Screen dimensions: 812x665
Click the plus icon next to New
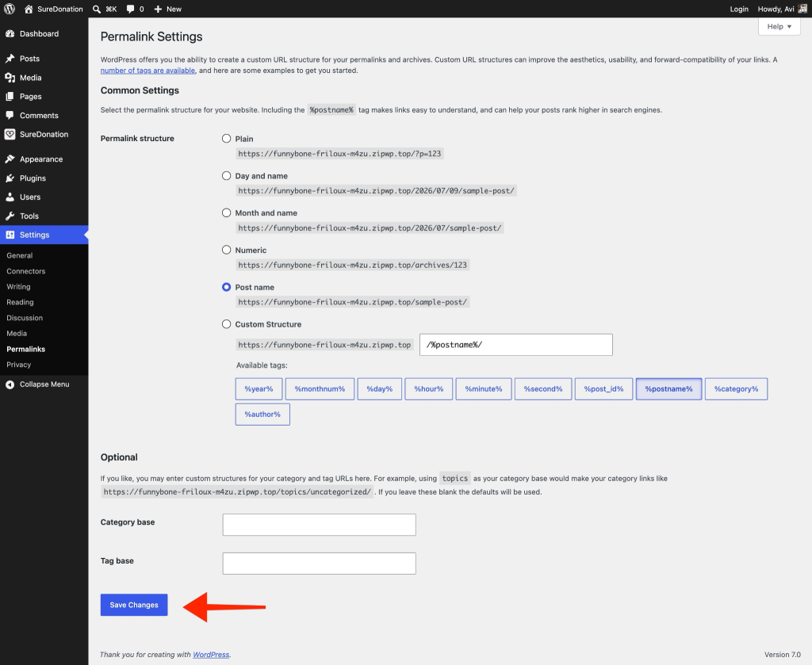click(x=158, y=9)
